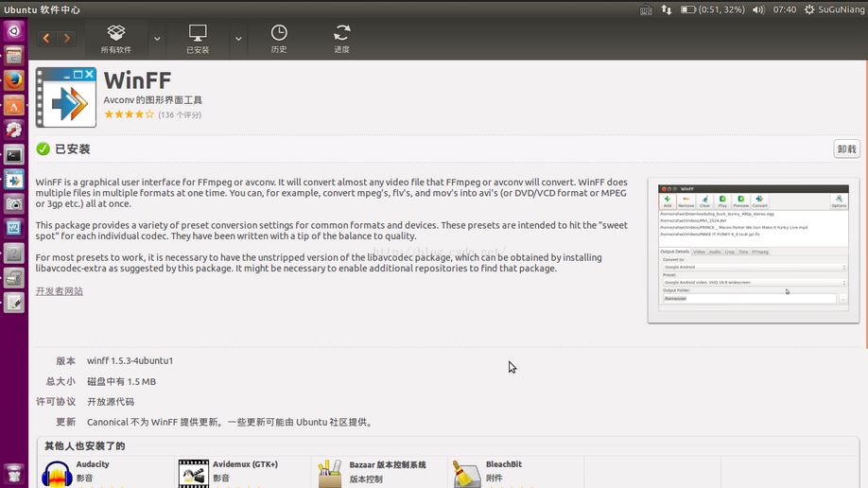This screenshot has width=868, height=488.
Task: Click the question mark launcher icon
Action: (14, 253)
